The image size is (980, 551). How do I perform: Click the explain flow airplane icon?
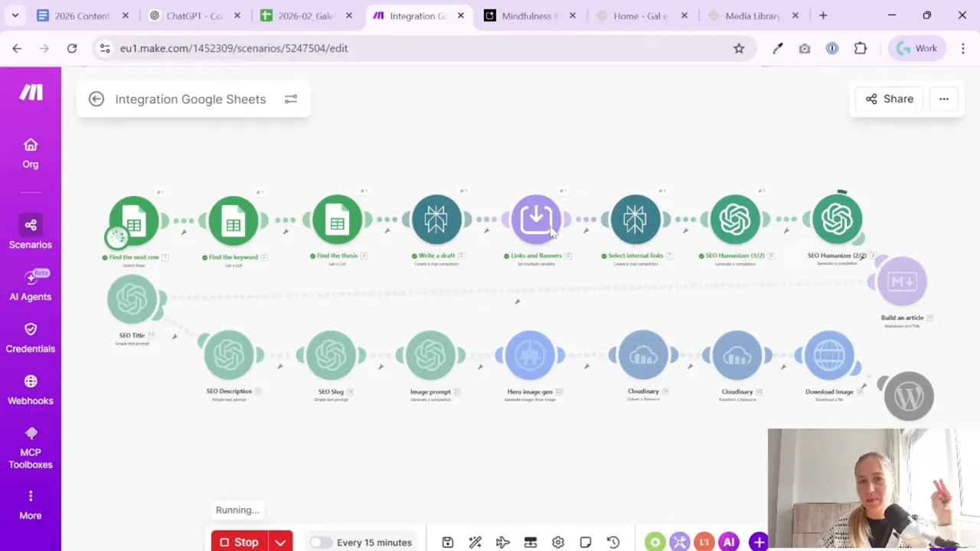tap(503, 542)
